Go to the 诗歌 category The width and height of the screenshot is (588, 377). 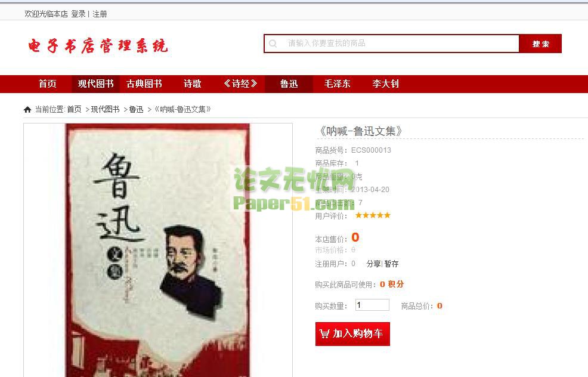coord(193,84)
